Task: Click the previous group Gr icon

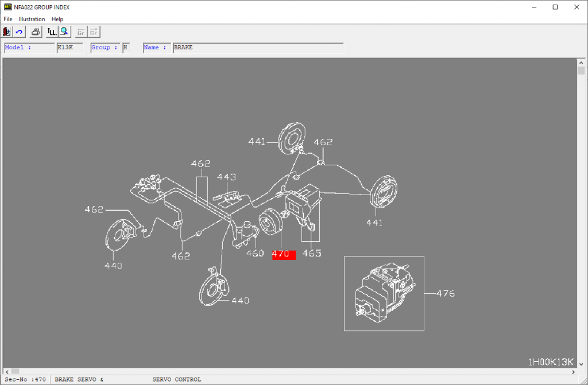Action: [80, 32]
